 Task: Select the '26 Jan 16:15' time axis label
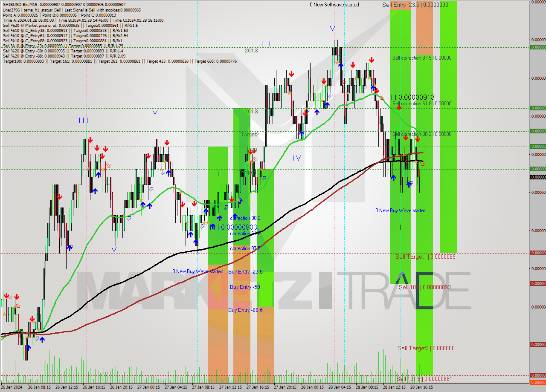click(94, 387)
